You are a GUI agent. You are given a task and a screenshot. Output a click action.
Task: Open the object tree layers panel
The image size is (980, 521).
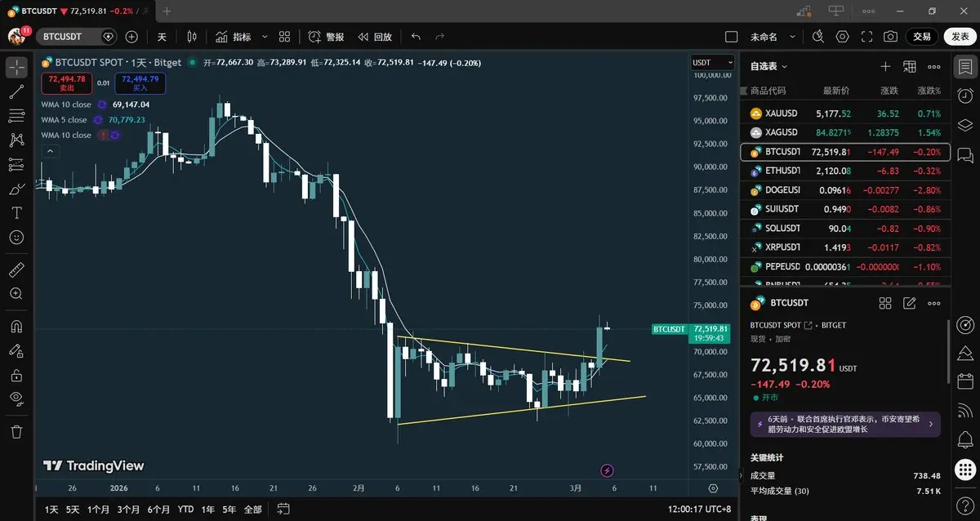(964, 125)
